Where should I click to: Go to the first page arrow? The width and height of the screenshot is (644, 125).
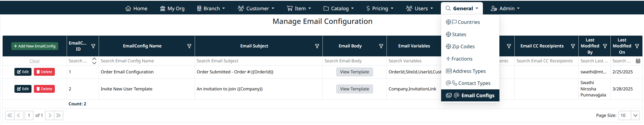(10, 115)
